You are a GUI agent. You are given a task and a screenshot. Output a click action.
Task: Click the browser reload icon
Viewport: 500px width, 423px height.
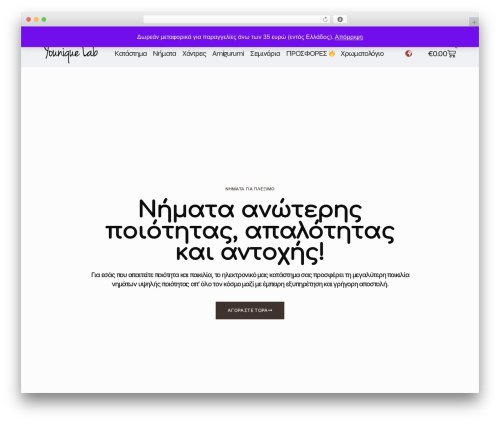tap(325, 20)
